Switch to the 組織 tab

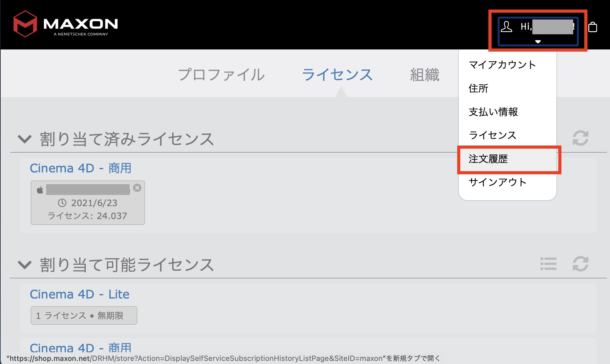pyautogui.click(x=425, y=75)
